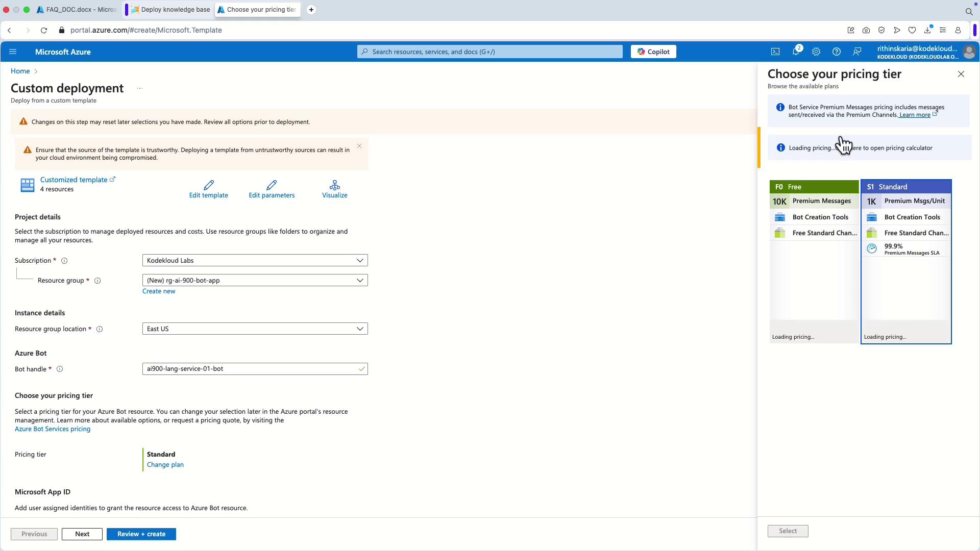Dismiss the untrustworthy template warning

359,146
